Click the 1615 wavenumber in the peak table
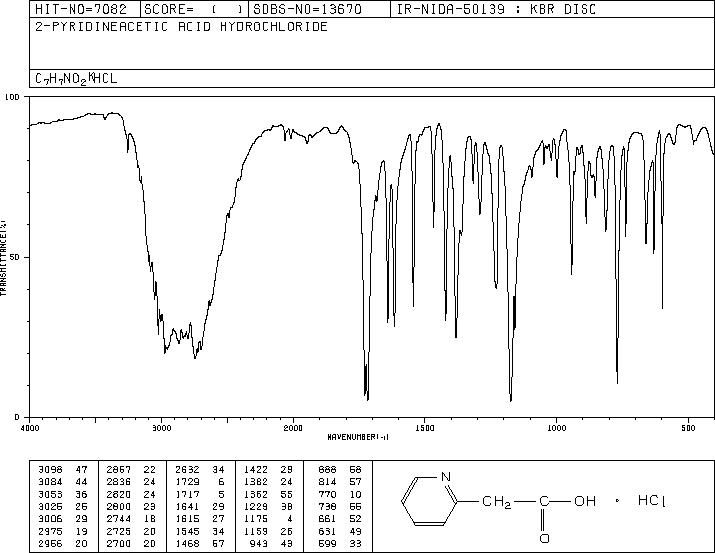The height and width of the screenshot is (553, 715). pos(187,519)
